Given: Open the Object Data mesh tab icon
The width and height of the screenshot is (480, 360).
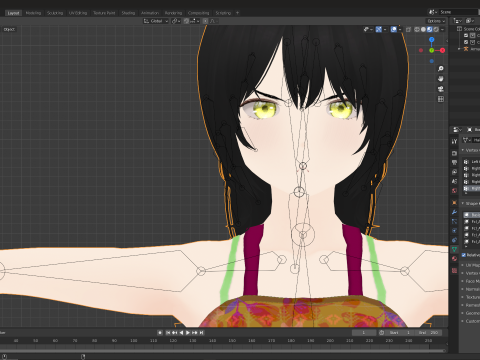Looking at the screenshot, I should coord(454,249).
